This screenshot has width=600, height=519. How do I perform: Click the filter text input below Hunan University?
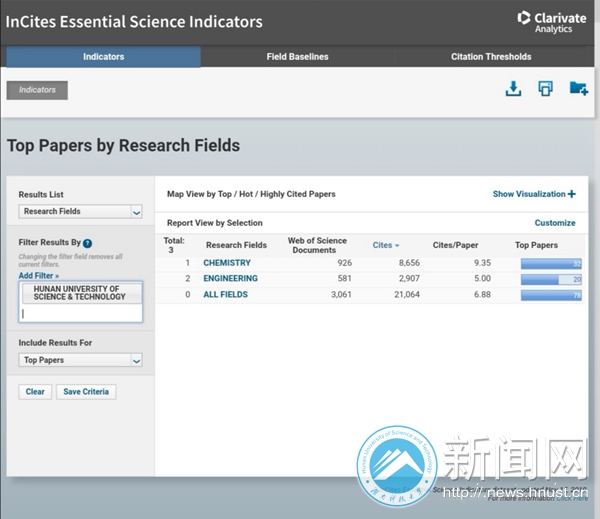point(81,313)
